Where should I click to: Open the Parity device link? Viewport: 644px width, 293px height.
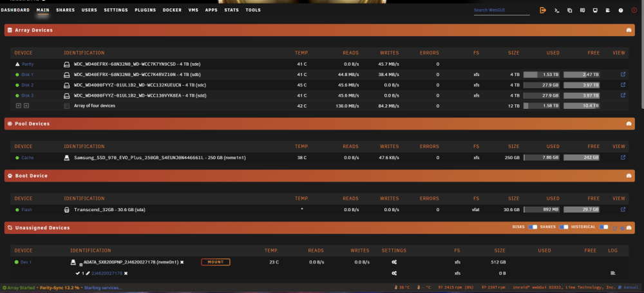tap(28, 64)
